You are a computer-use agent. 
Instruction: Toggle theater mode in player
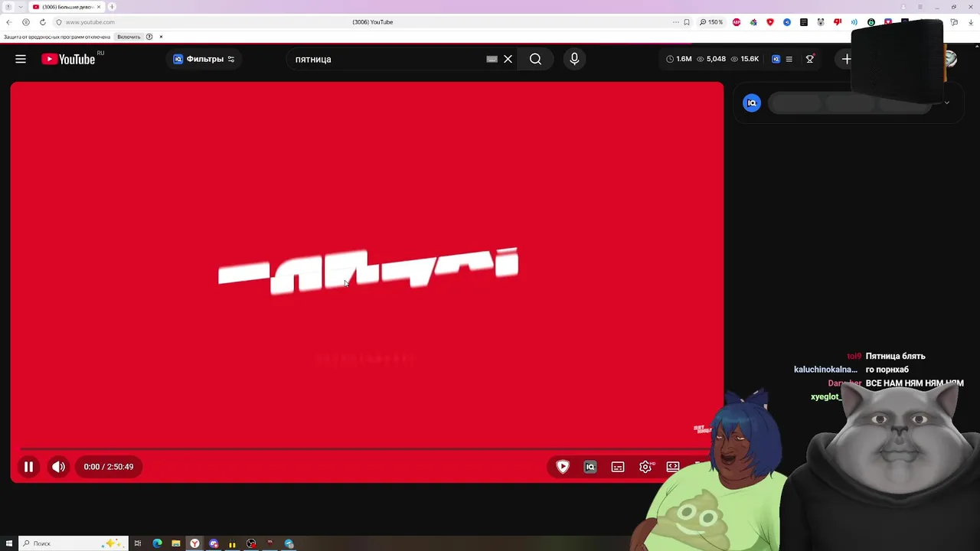pos(673,467)
